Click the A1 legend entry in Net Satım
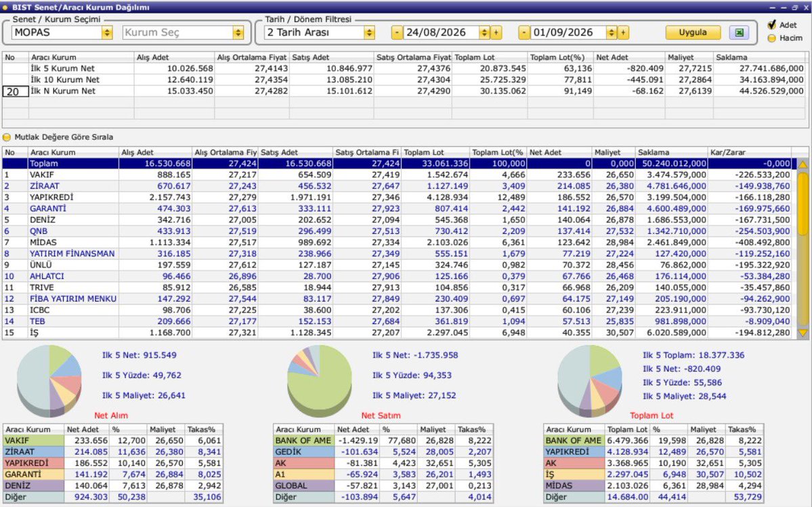This screenshot has width=812, height=507. (304, 474)
